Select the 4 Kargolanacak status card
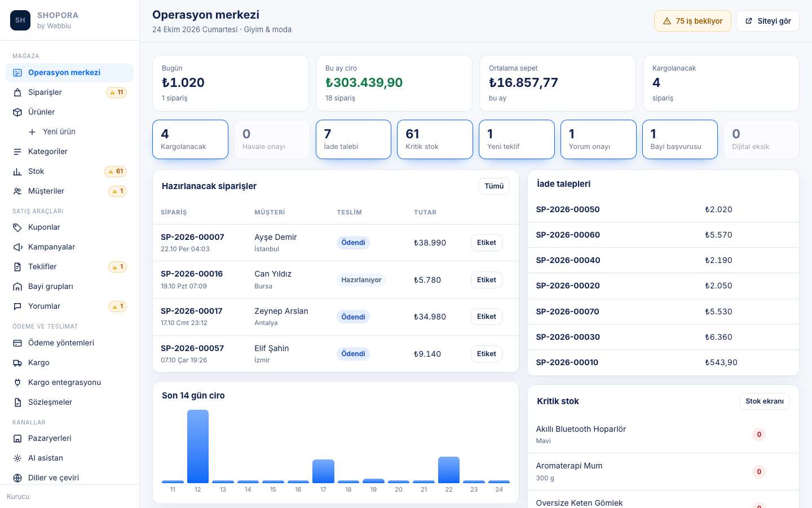This screenshot has height=508, width=812. 190,139
